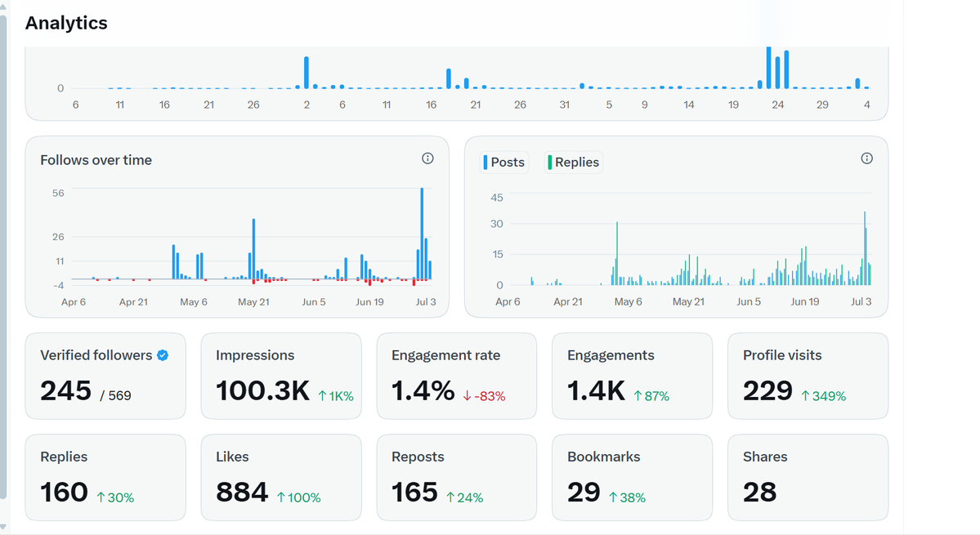Click the 87% engagements increase
The width and height of the screenshot is (980, 535).
pos(651,396)
